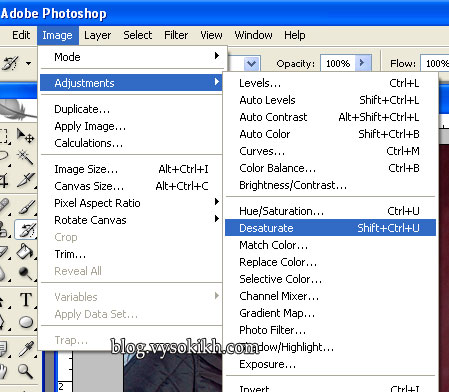
Task: Apply Auto Levels
Action: coord(330,100)
